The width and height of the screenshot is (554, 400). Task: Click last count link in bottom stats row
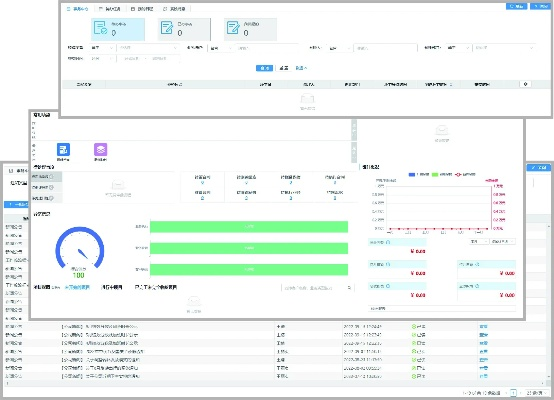tap(335, 198)
